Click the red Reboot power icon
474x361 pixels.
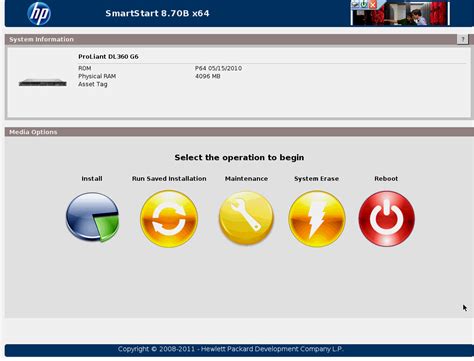point(387,218)
